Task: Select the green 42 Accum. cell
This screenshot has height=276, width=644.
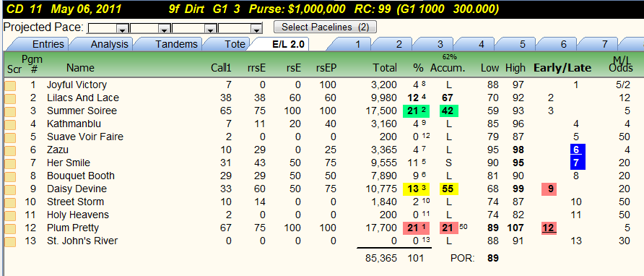Action: coord(448,111)
